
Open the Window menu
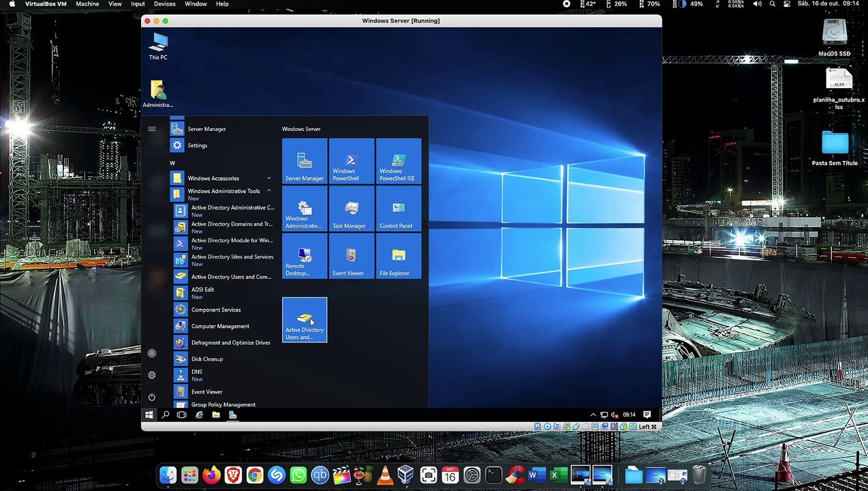tap(196, 4)
